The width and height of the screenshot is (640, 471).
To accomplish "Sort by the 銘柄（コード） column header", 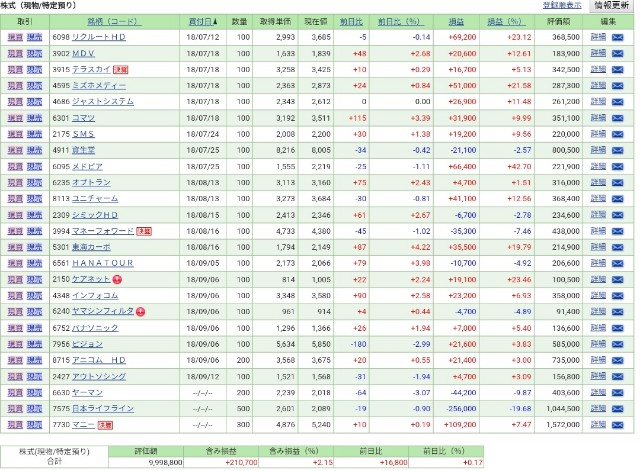I will [114, 22].
